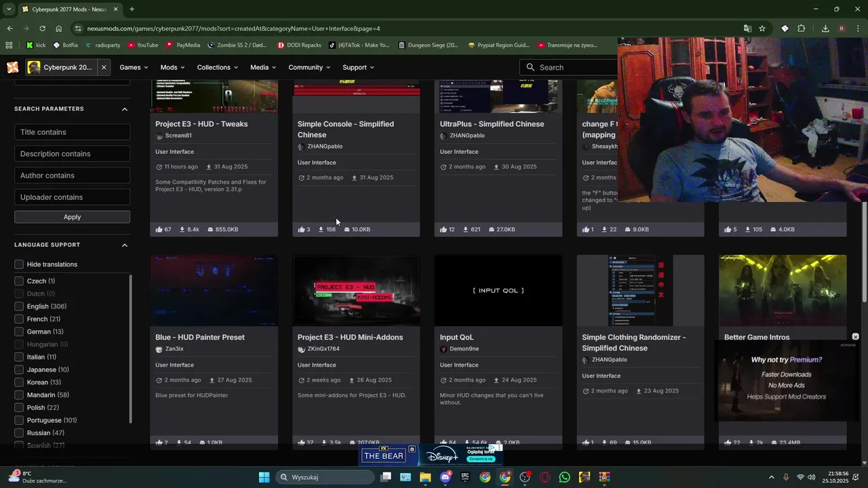Check the English language checkbox

(x=19, y=306)
